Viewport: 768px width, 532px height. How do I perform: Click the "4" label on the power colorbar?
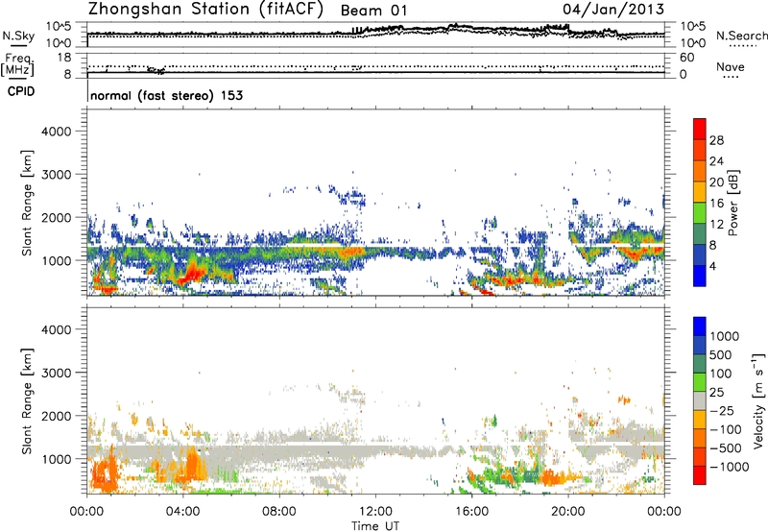click(712, 267)
